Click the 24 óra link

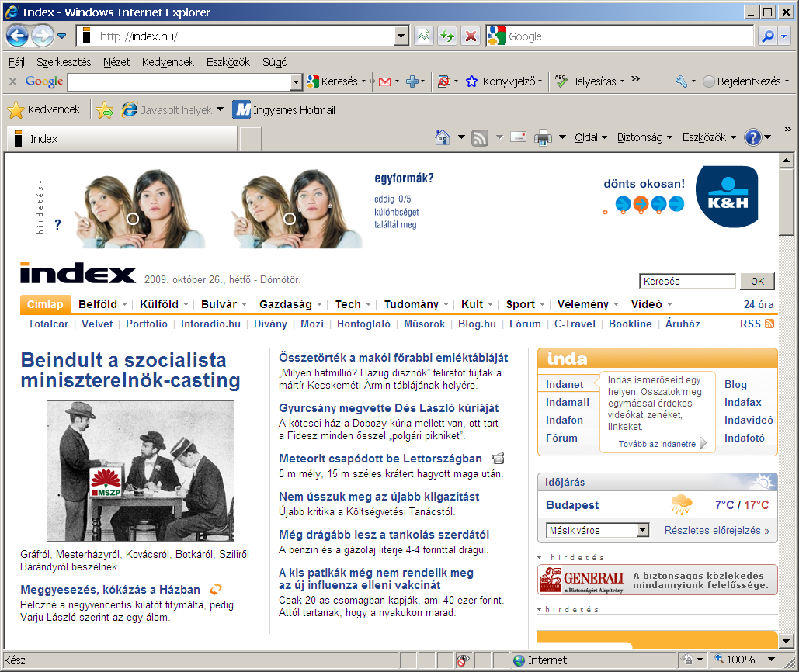click(x=758, y=304)
